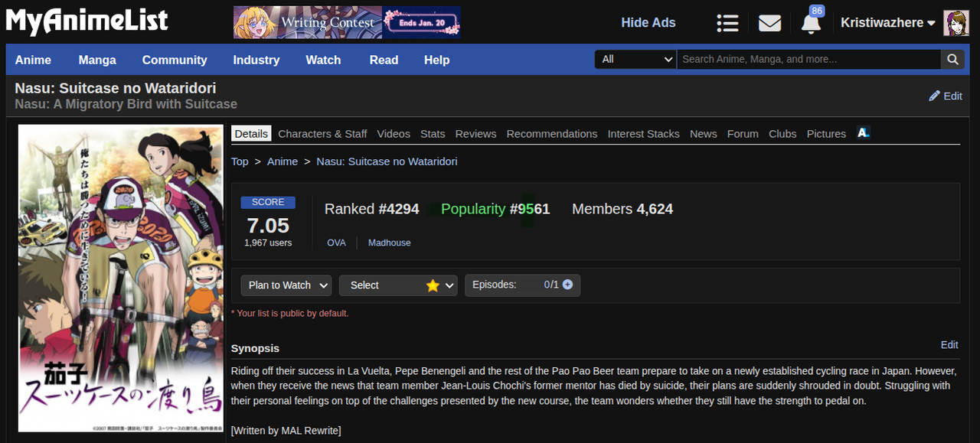Click in the Search Anime, Manga input field
This screenshot has height=443, width=980.
[x=808, y=59]
